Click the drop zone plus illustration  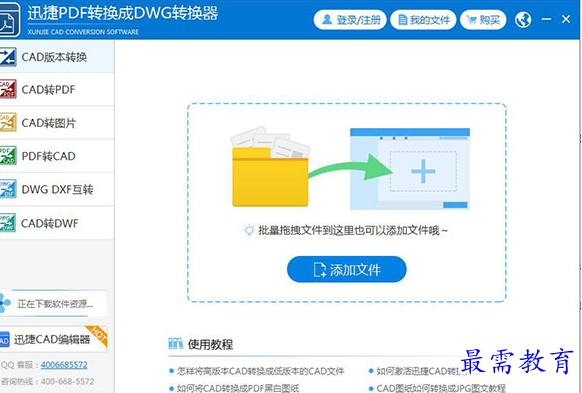coord(423,171)
